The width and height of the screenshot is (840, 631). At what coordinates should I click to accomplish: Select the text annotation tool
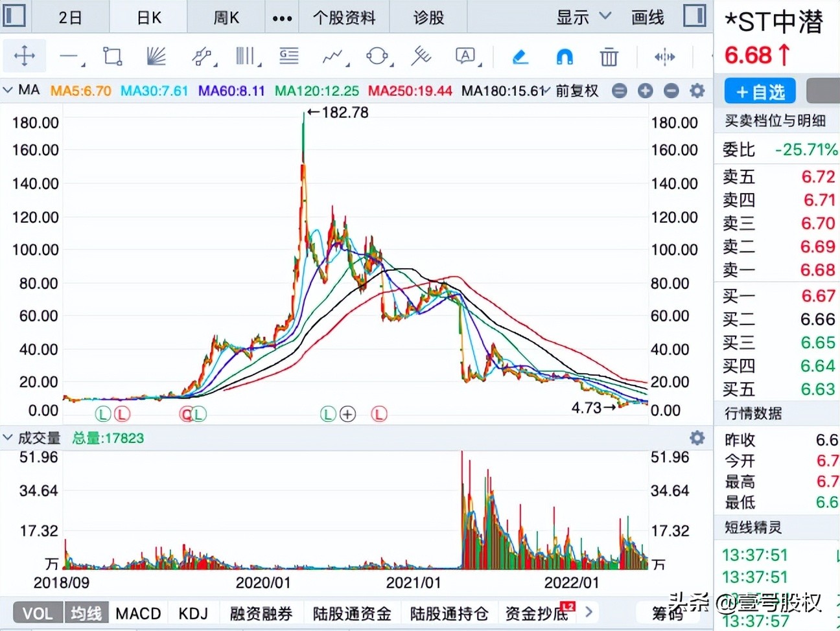click(x=464, y=56)
